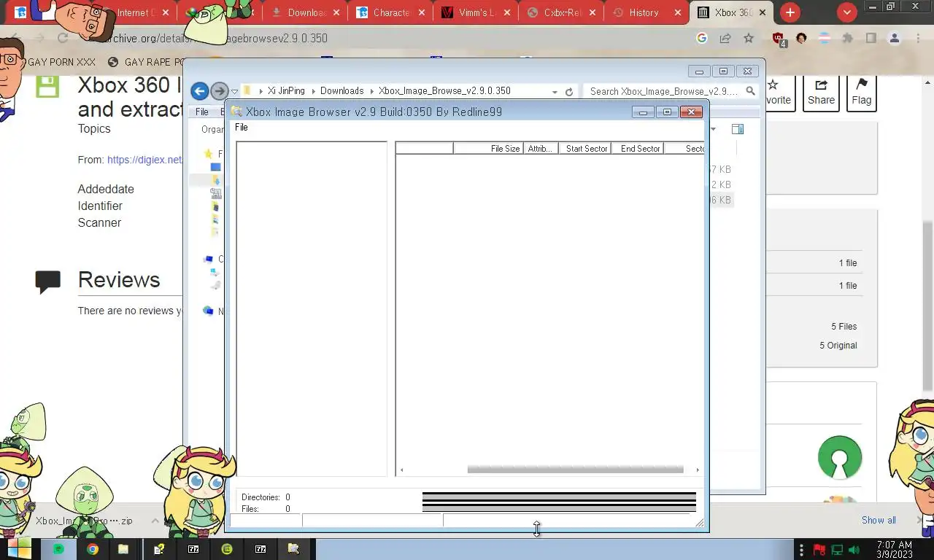Click the Google icon in the address bar

click(x=702, y=38)
